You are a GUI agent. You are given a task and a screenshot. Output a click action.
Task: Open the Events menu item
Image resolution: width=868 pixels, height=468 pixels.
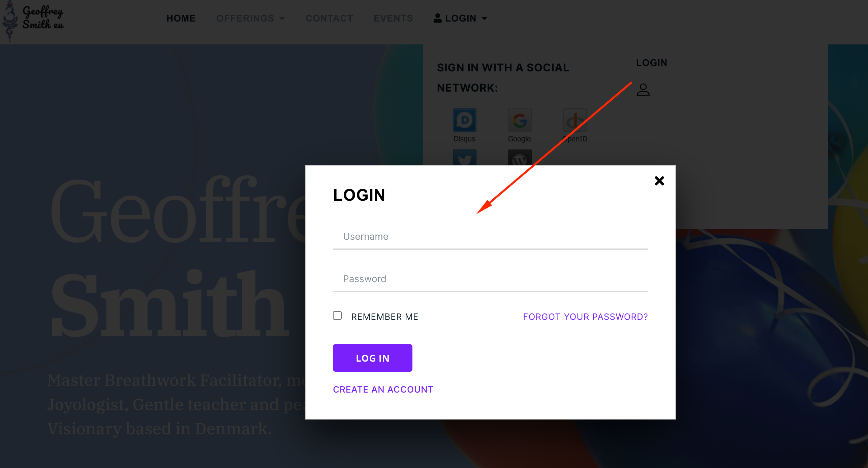click(393, 18)
